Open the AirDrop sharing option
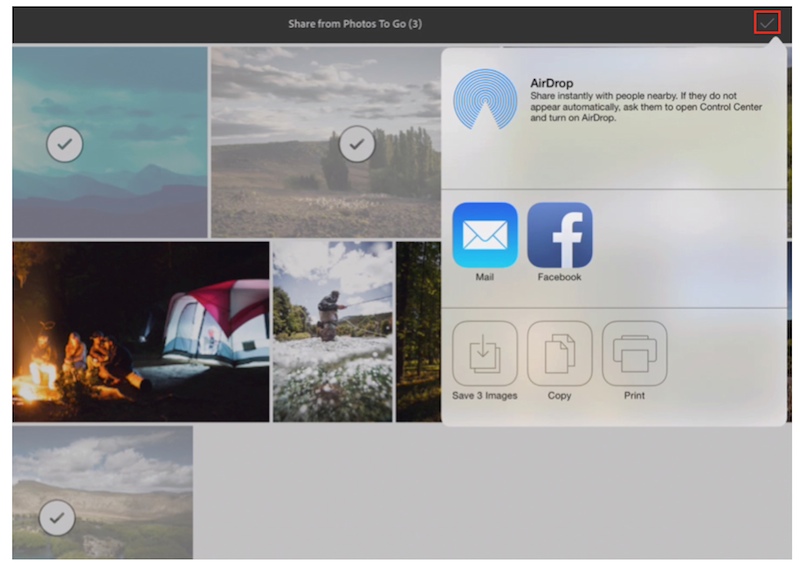 485,99
